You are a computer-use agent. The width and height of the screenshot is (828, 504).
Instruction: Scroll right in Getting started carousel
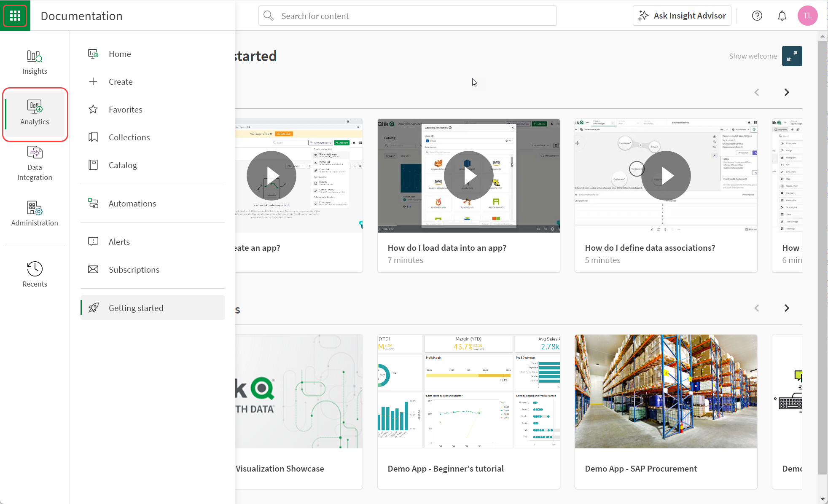787,92
